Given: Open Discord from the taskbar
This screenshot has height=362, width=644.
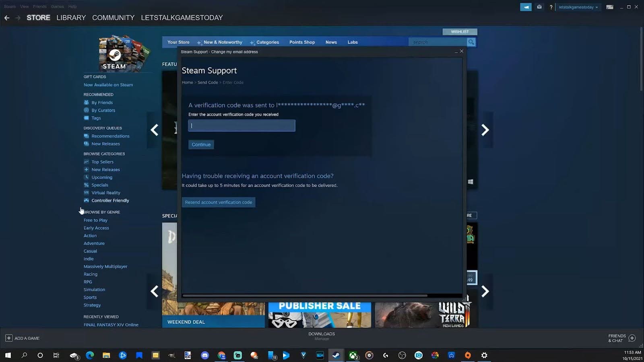Looking at the screenshot, I should click(x=205, y=355).
